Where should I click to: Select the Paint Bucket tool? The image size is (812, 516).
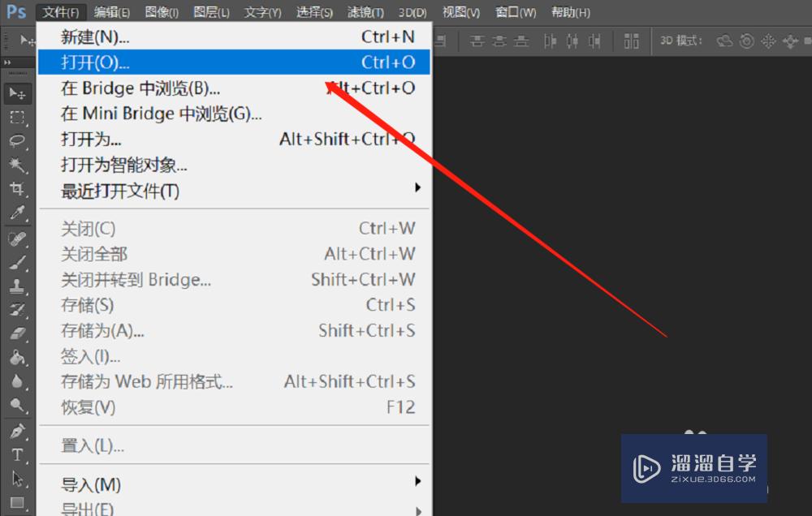click(17, 358)
